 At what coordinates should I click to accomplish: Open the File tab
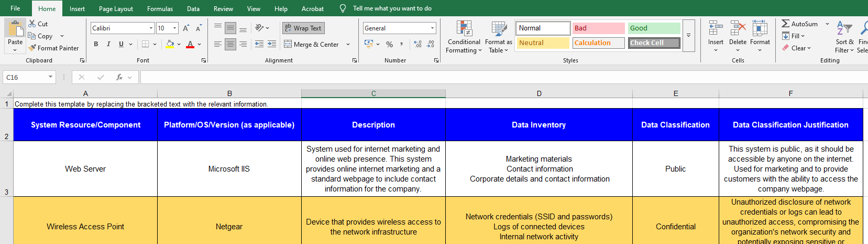tap(15, 8)
